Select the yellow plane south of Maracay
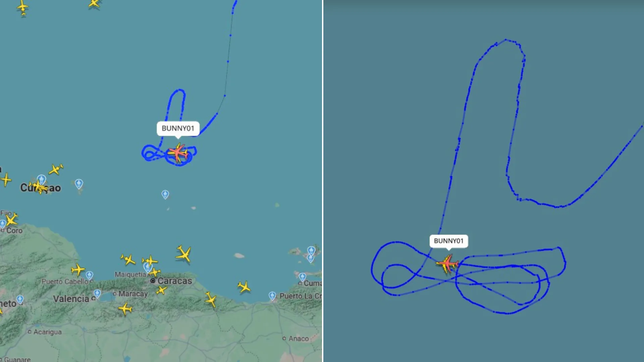Image resolution: width=644 pixels, height=362 pixels. pyautogui.click(x=125, y=309)
